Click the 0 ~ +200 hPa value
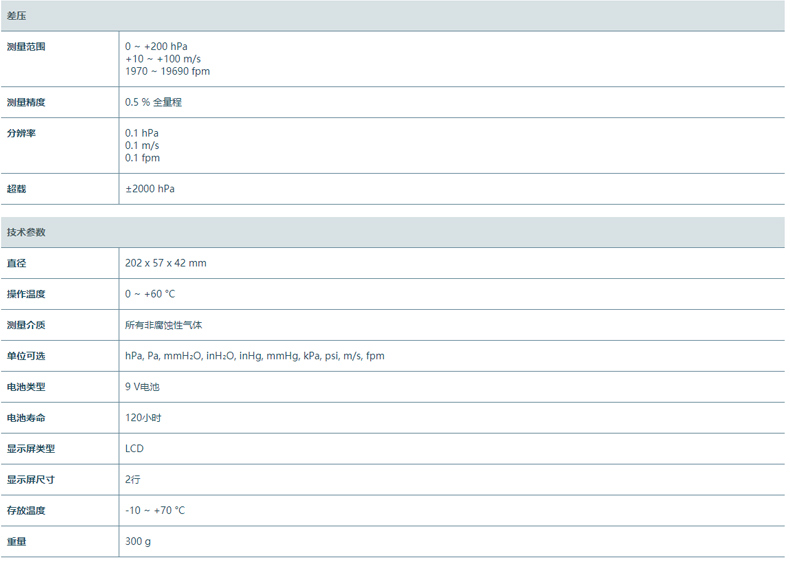 coord(156,47)
